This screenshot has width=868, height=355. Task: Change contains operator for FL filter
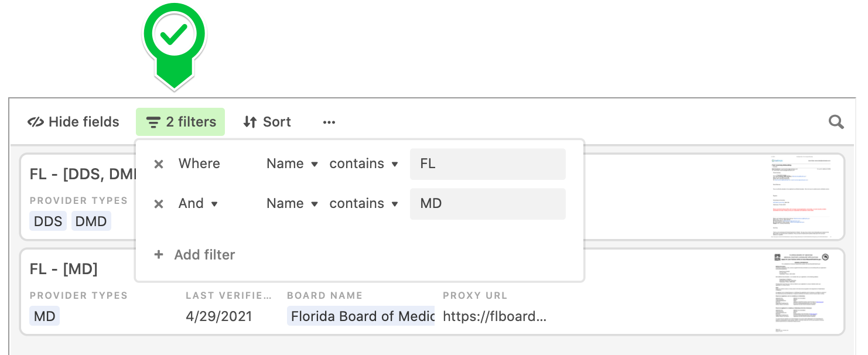(x=364, y=163)
